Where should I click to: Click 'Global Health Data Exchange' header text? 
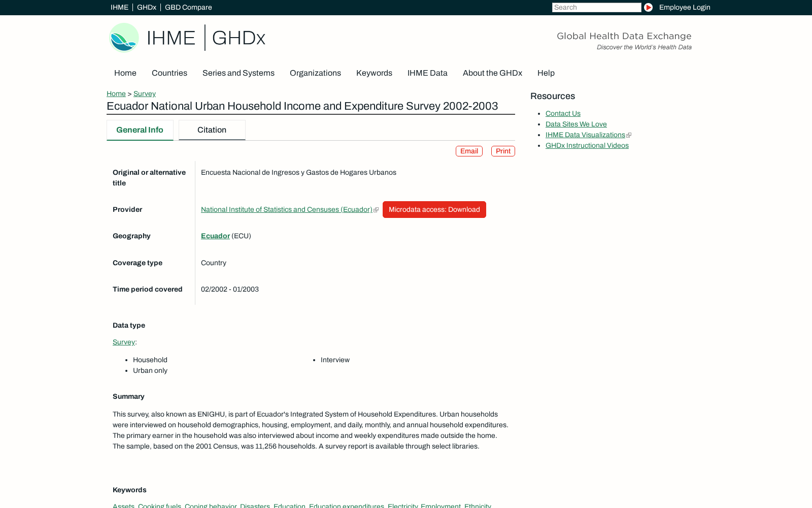pyautogui.click(x=624, y=36)
